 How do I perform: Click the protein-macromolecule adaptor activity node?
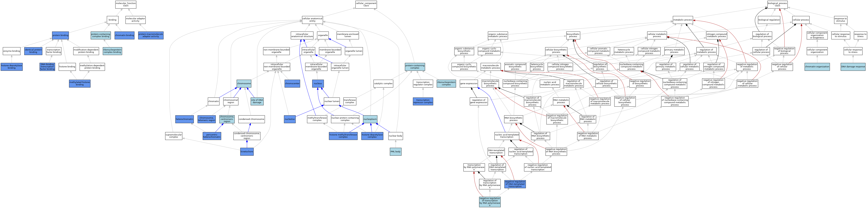[x=151, y=35]
